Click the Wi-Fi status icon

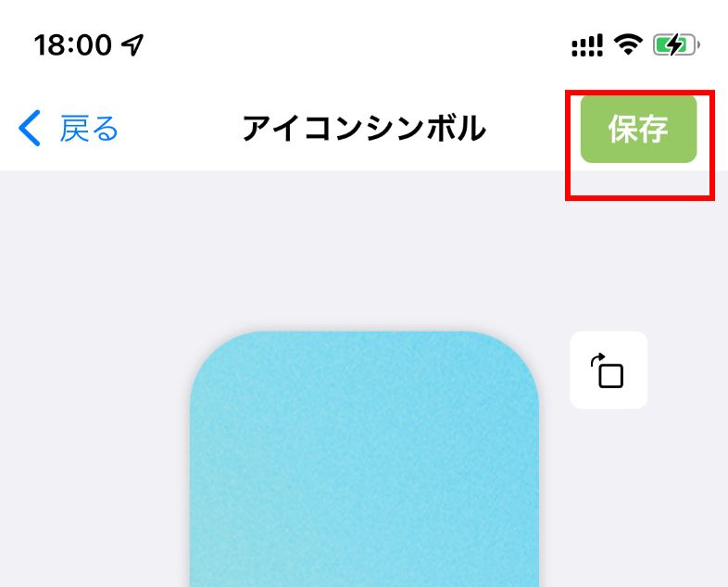click(628, 45)
